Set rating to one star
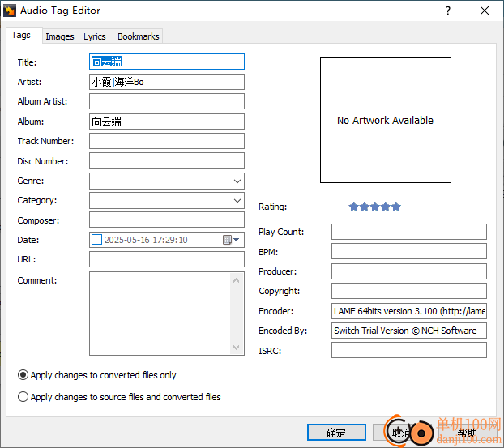 tap(353, 207)
